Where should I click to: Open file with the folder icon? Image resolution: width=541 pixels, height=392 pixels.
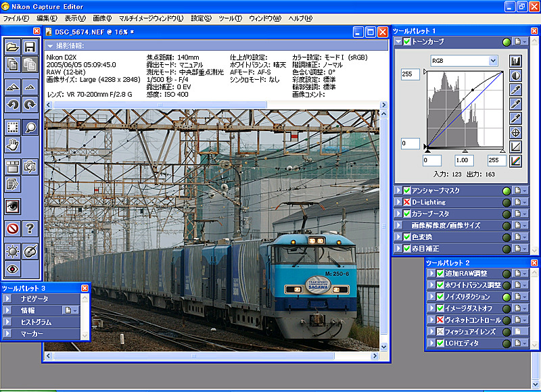pyautogui.click(x=12, y=47)
